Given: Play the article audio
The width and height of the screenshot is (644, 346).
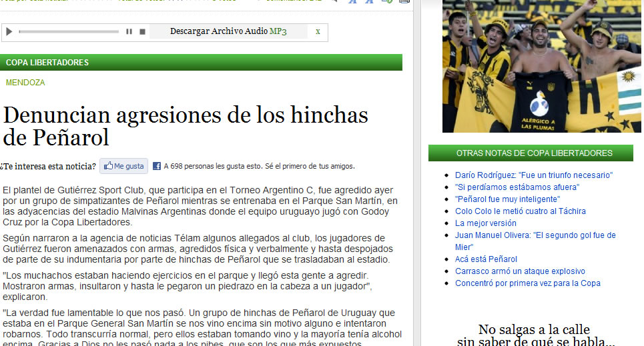Looking at the screenshot, I should pos(9,31).
